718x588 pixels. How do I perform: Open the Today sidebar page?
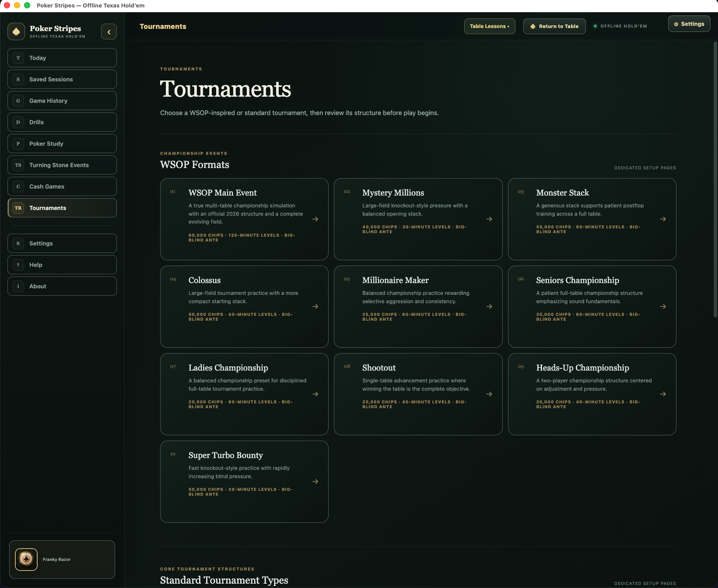click(62, 58)
